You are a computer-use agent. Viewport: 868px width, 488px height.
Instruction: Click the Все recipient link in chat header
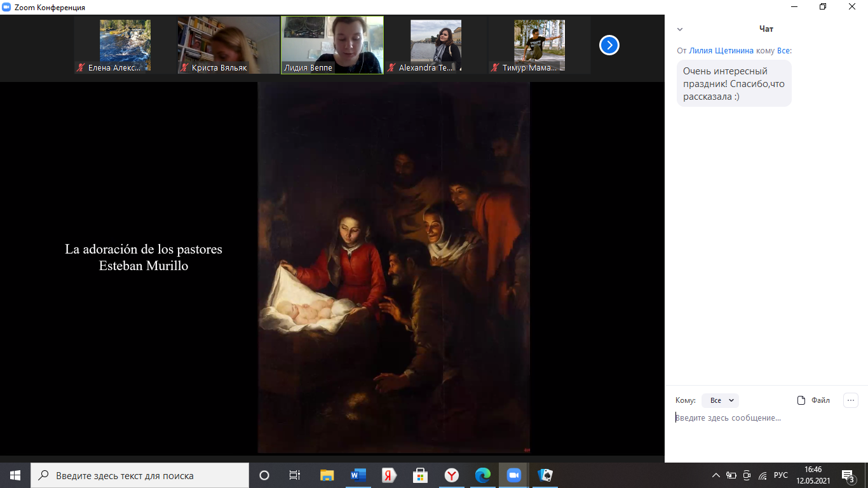point(783,50)
